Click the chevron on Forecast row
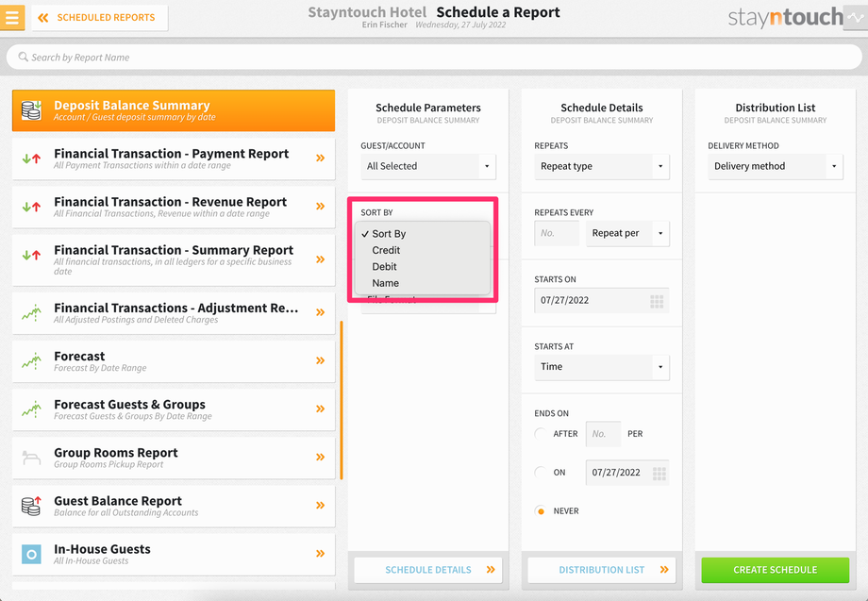This screenshot has height=601, width=868. (320, 360)
